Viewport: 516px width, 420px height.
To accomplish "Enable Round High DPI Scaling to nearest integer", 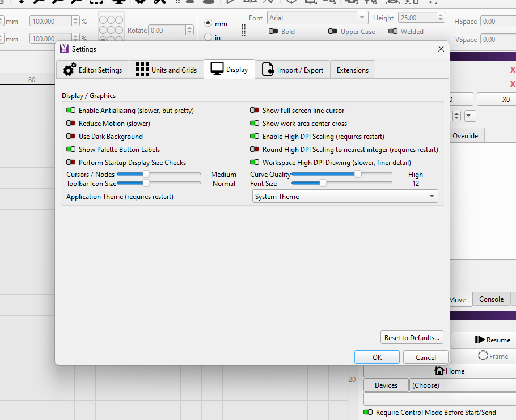I will point(255,149).
